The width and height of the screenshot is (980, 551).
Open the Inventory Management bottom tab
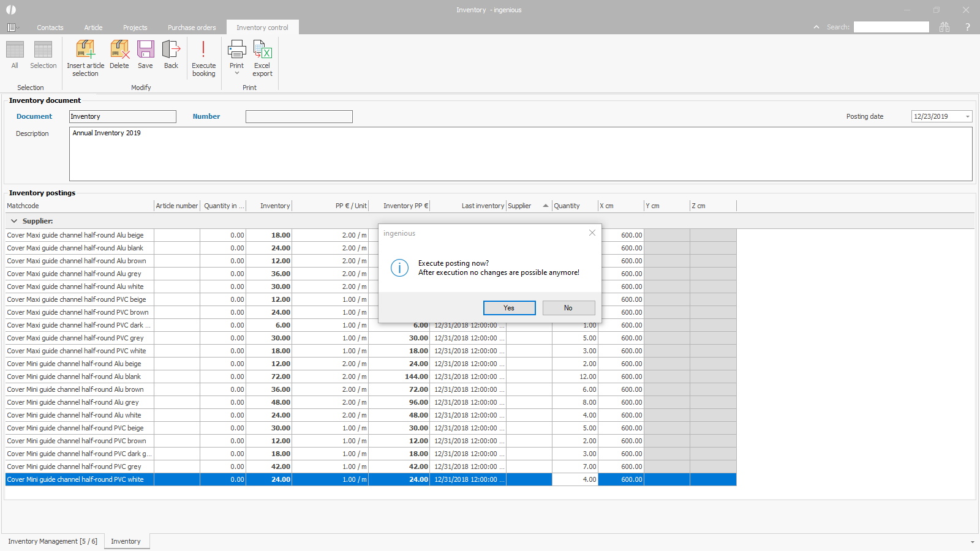53,541
